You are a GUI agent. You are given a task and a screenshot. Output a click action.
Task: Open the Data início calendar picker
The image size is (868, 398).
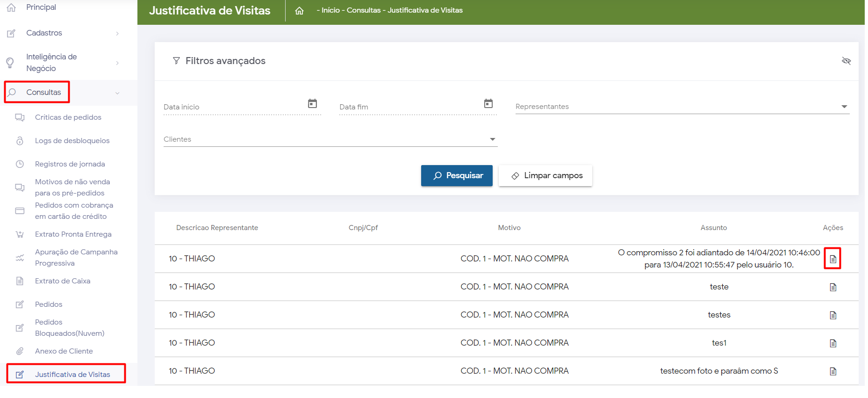click(x=312, y=103)
